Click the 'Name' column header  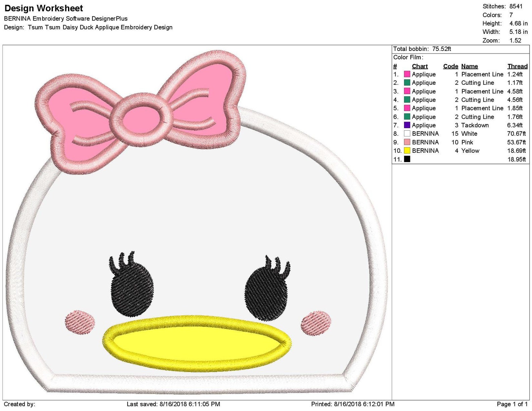point(470,66)
